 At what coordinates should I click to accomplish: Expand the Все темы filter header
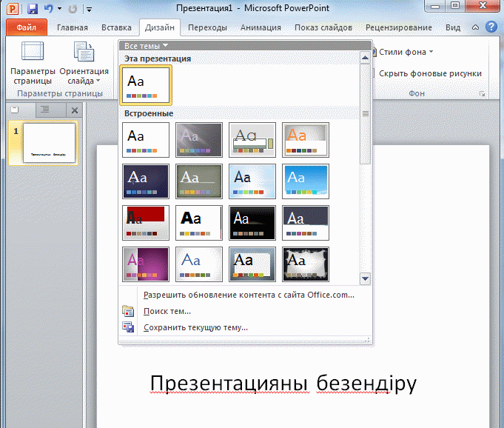[x=145, y=46]
